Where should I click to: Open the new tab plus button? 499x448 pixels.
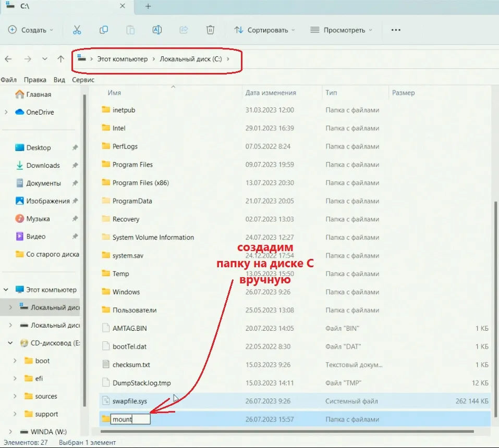tap(148, 6)
